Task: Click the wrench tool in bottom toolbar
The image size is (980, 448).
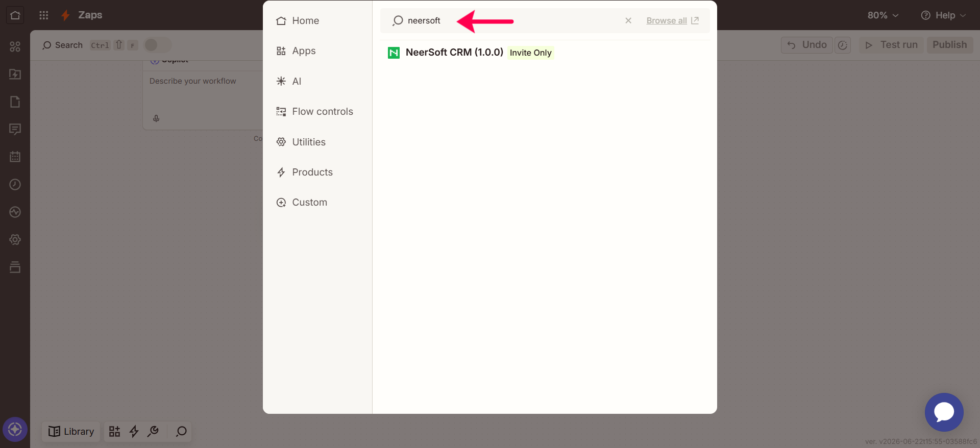Action: click(153, 432)
